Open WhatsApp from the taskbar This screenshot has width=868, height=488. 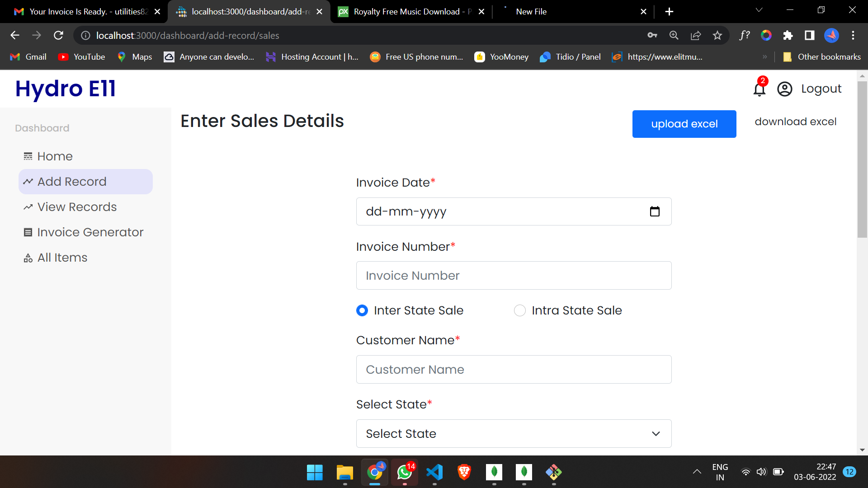click(404, 473)
